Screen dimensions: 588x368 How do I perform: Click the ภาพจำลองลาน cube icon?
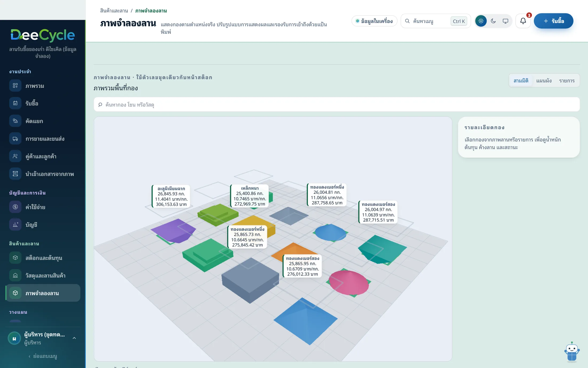15,293
